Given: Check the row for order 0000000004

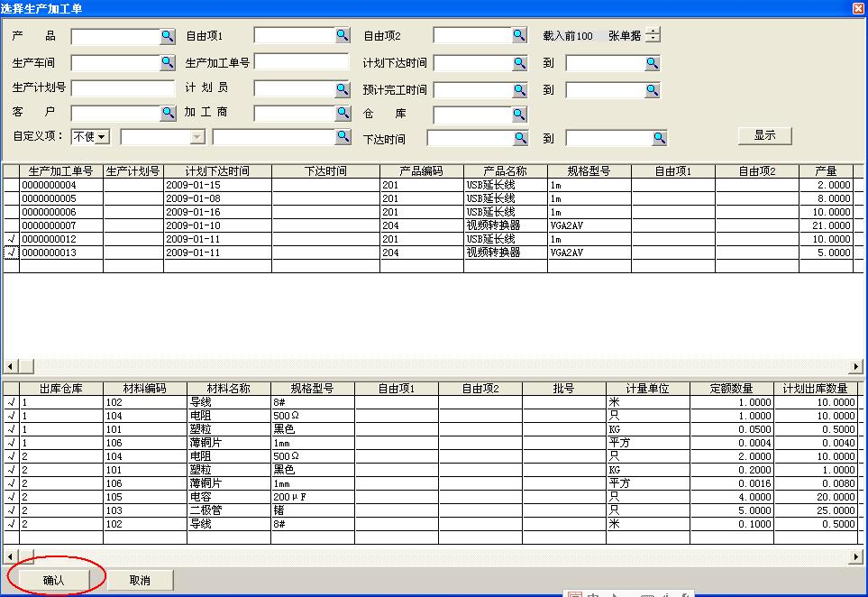Looking at the screenshot, I should (12, 185).
